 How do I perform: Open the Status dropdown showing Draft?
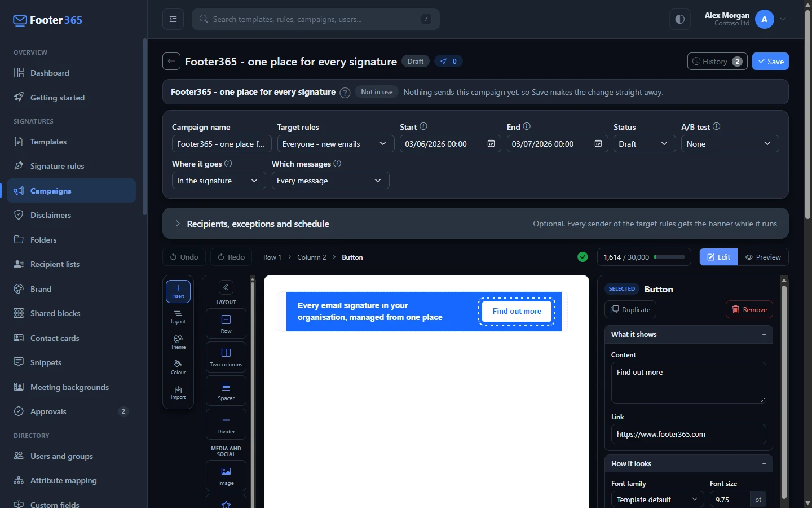click(645, 144)
